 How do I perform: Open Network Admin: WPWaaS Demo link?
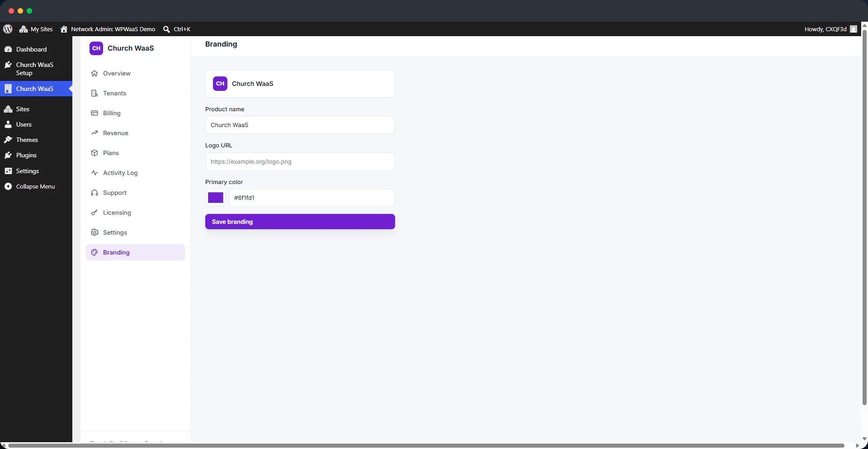click(x=108, y=29)
